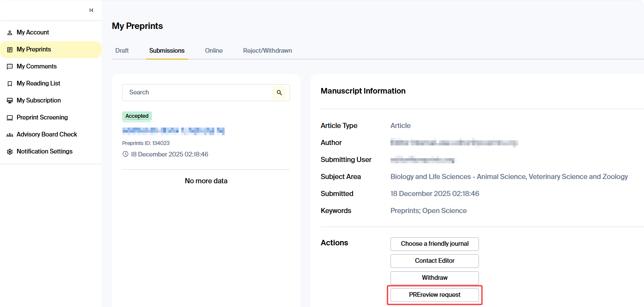Click the Notification Settings gear icon
The width and height of the screenshot is (644, 307).
point(10,152)
